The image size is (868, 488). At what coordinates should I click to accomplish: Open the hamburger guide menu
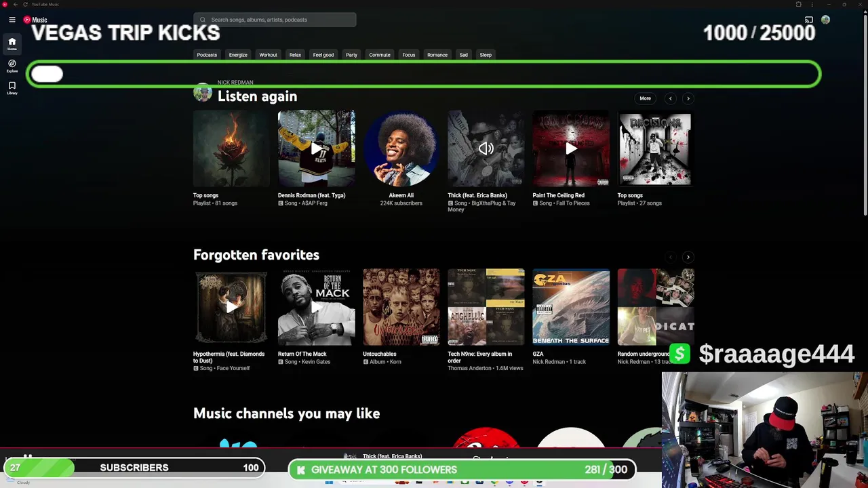pos(12,20)
